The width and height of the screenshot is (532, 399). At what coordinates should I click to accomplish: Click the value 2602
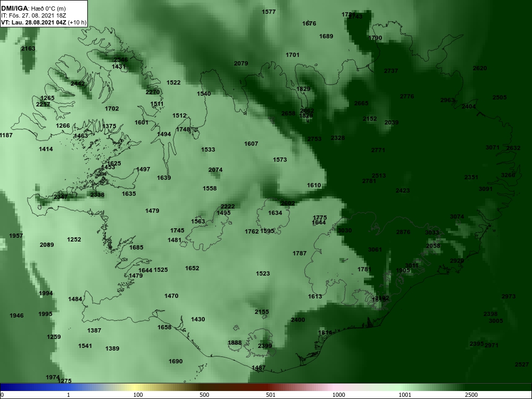288,204
